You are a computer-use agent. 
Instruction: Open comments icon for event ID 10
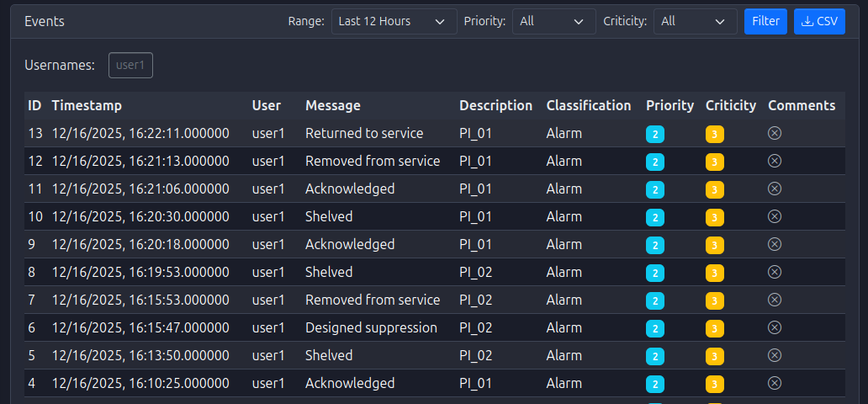click(x=775, y=216)
